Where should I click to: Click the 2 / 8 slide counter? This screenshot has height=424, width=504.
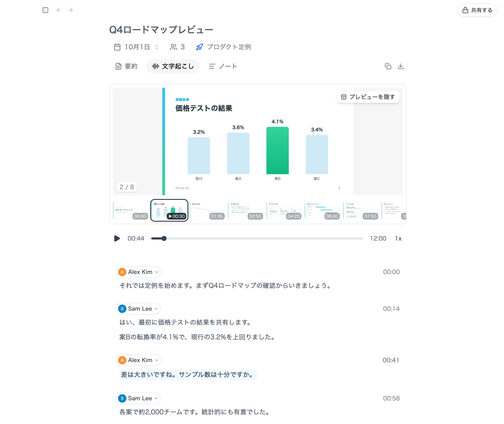(127, 187)
